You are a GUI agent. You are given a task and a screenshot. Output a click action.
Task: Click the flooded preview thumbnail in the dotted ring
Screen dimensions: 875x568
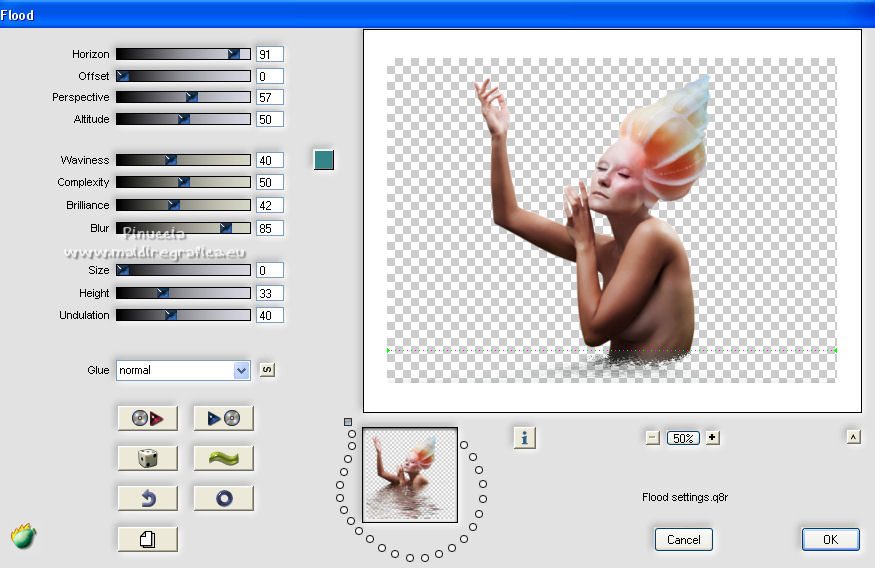point(410,475)
